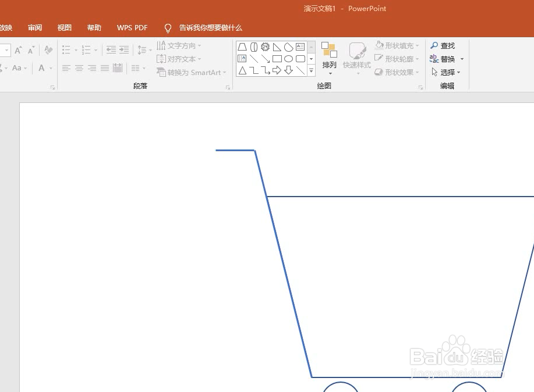Align text to the right
Viewport: 534px width, 392px height.
tap(92, 68)
